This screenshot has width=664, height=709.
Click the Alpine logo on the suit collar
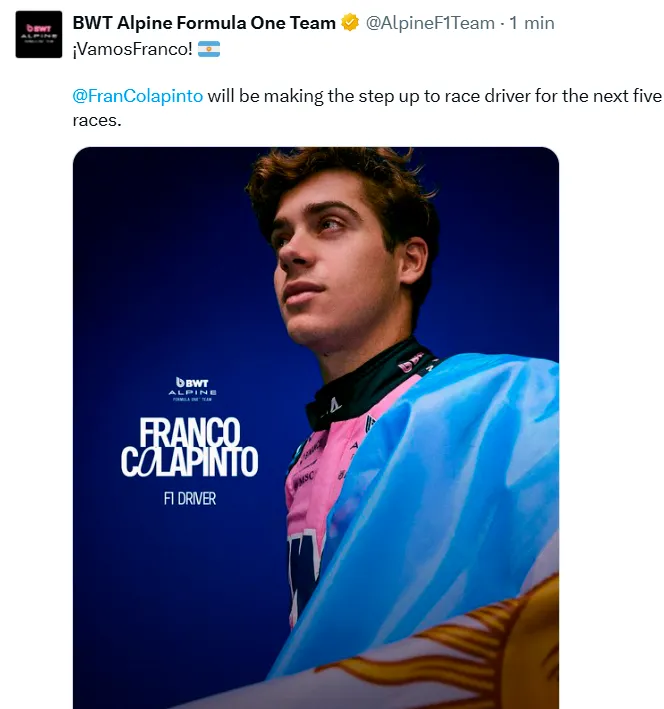(332, 404)
